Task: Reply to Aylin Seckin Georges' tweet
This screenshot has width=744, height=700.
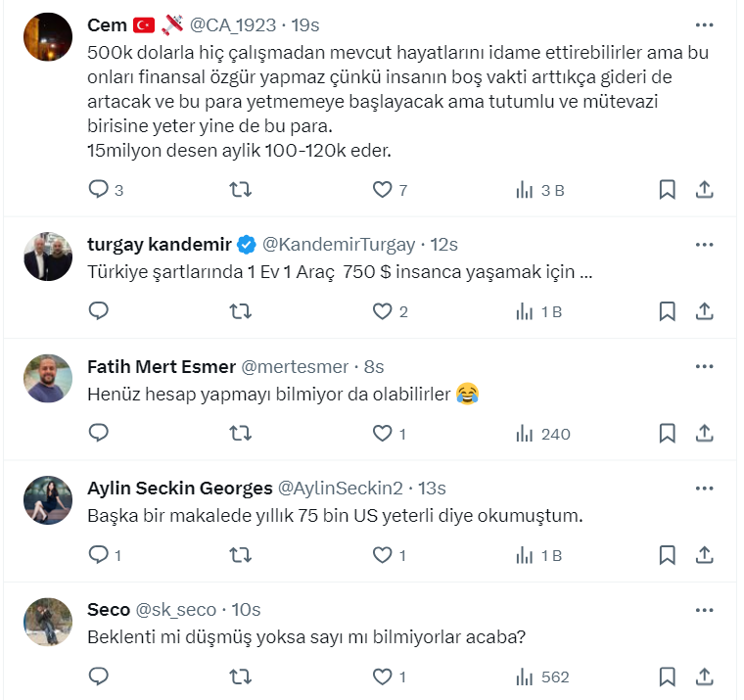Action: (99, 555)
